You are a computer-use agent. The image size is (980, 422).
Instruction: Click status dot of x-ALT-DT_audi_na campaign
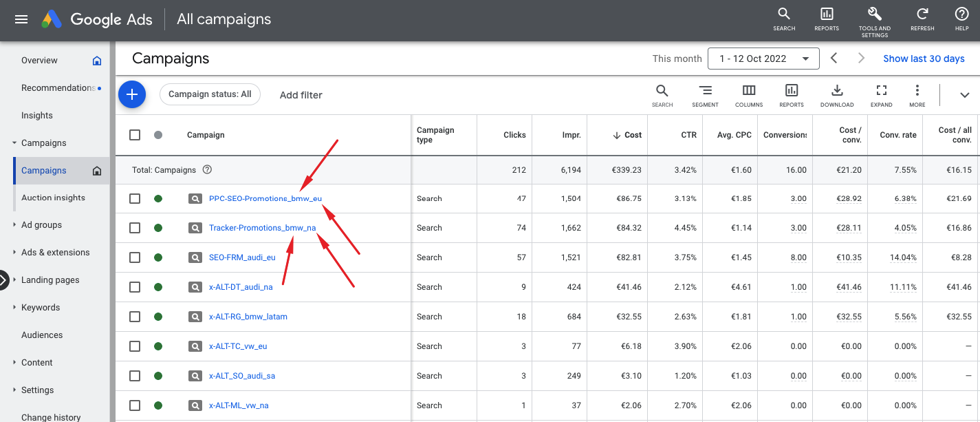tap(158, 287)
